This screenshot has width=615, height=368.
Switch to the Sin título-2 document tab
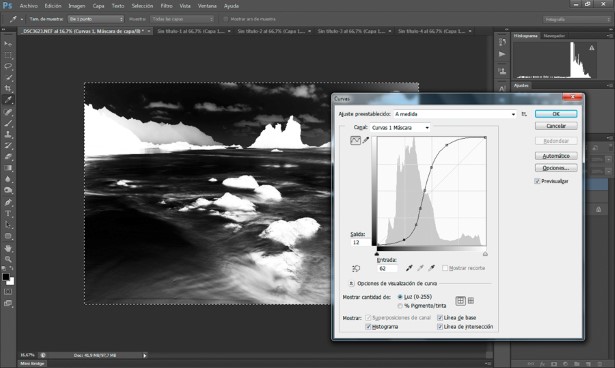pos(273,31)
